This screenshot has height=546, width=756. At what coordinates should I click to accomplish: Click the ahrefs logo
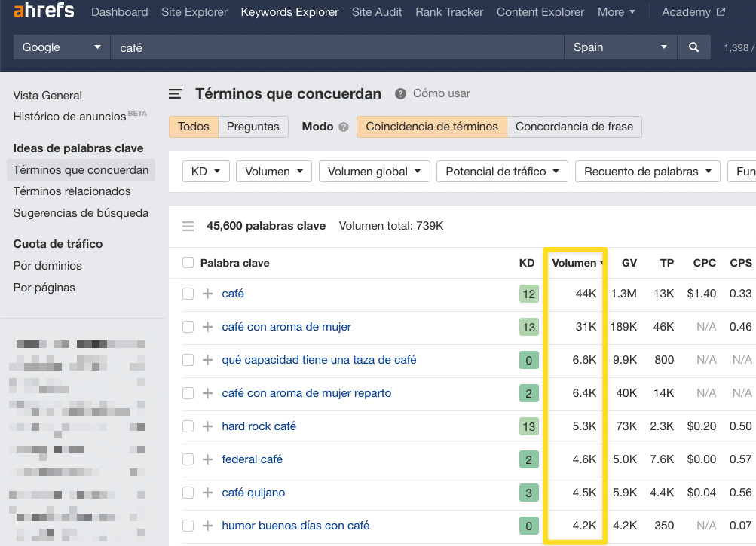coord(44,11)
